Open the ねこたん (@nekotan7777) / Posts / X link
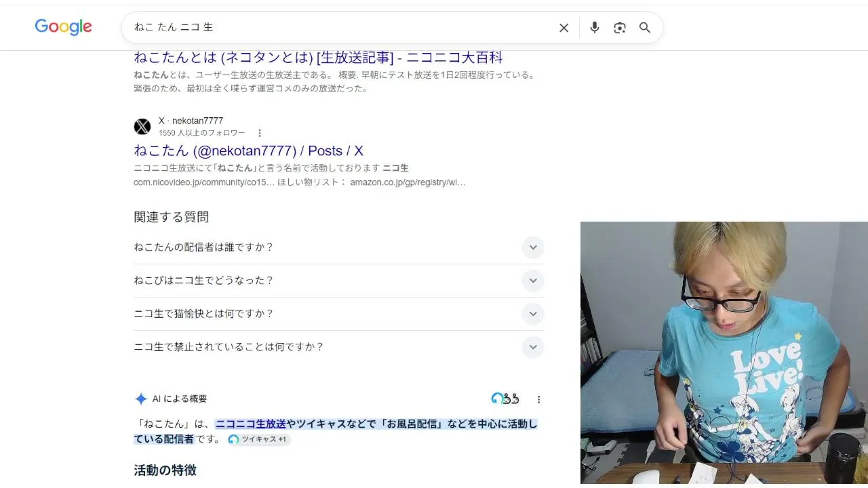Viewport: 868px width, 488px height. click(x=248, y=150)
